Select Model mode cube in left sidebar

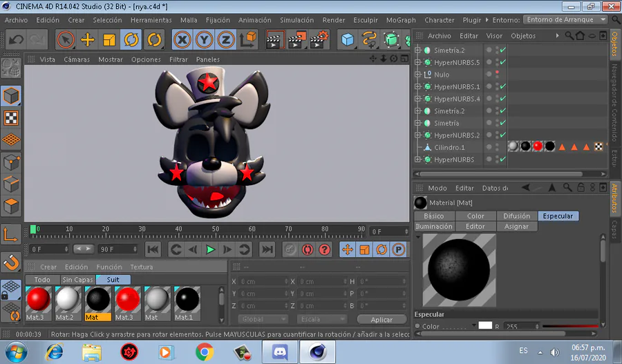[11, 95]
